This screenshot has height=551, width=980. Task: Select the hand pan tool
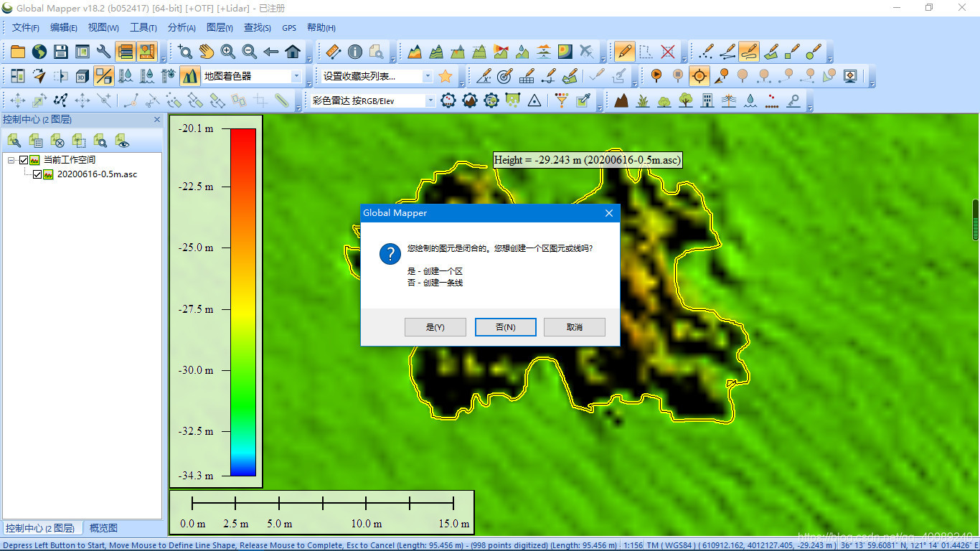[207, 52]
